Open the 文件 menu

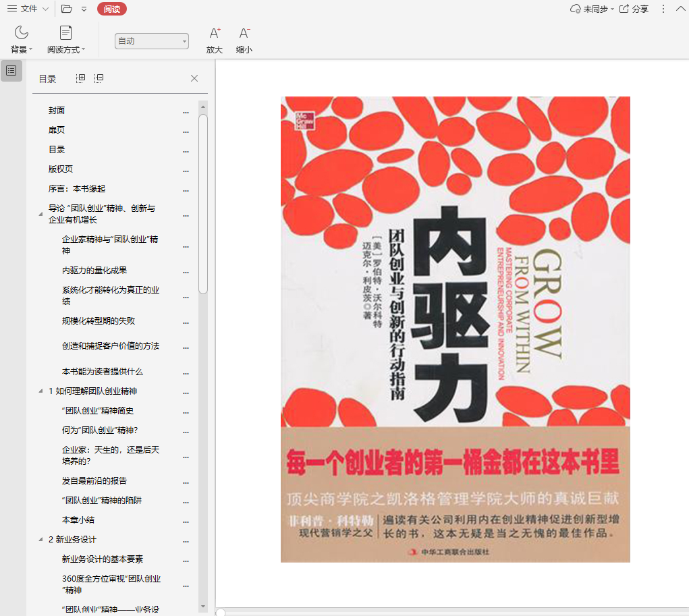click(28, 9)
